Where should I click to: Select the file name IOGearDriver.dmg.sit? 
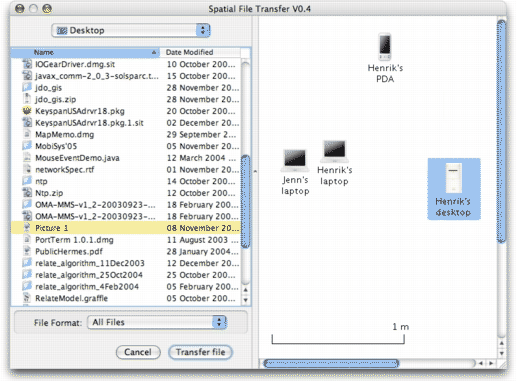(75, 64)
